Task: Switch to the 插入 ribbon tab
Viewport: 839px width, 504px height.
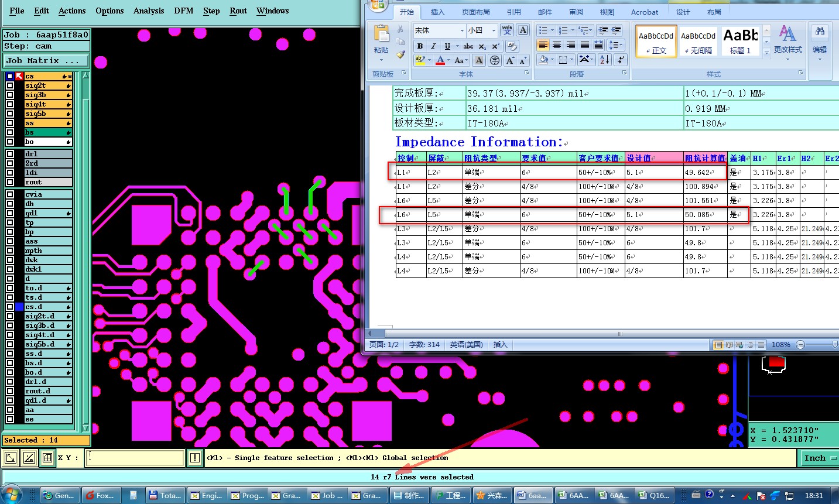Action: 437,12
